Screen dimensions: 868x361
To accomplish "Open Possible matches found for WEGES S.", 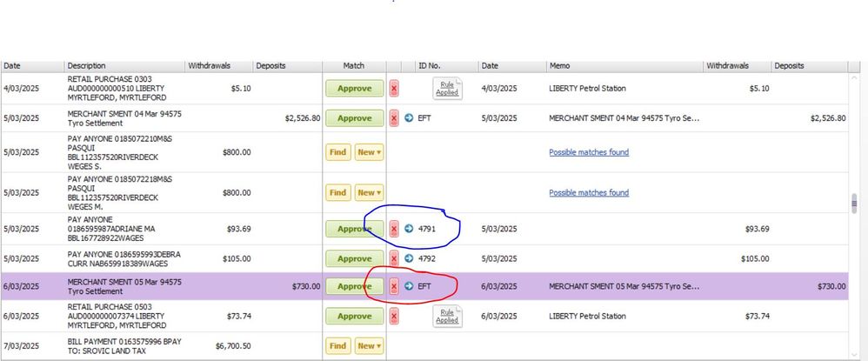I will [588, 152].
